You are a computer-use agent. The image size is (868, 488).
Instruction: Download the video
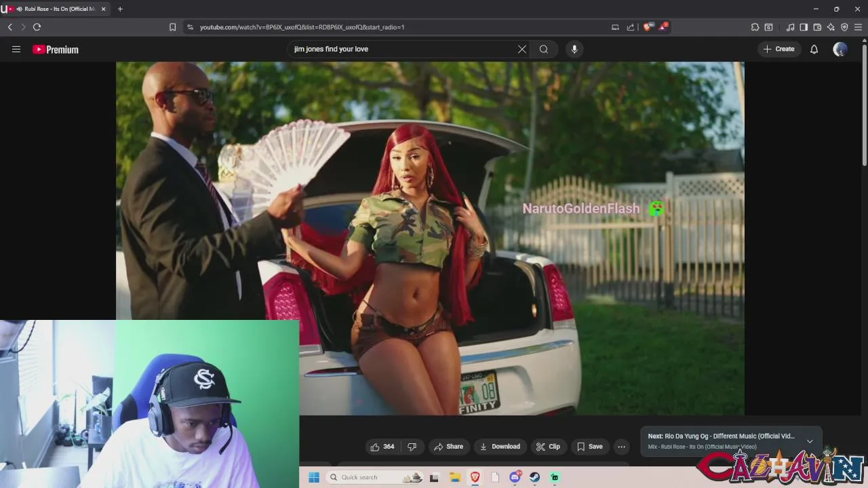coord(500,447)
